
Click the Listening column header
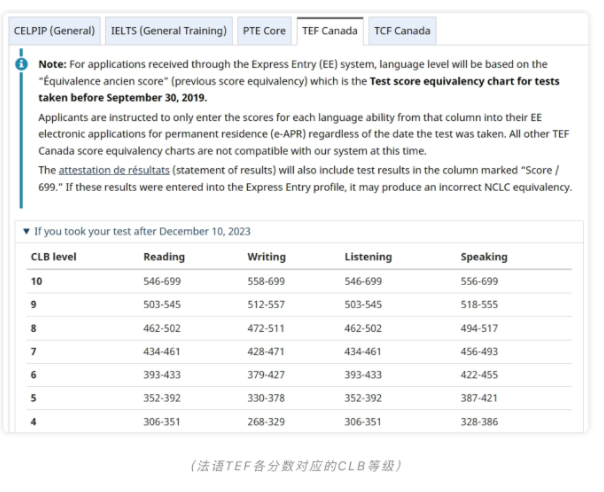[x=368, y=257]
